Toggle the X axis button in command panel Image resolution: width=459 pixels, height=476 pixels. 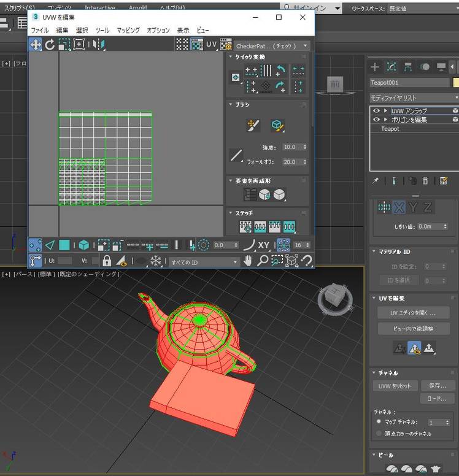click(x=399, y=207)
